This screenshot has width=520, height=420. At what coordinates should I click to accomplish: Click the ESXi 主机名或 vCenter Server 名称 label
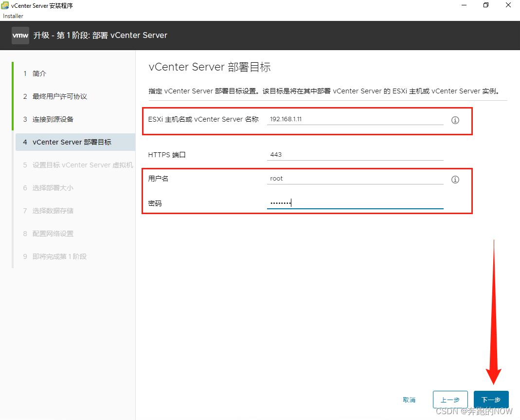click(x=203, y=119)
